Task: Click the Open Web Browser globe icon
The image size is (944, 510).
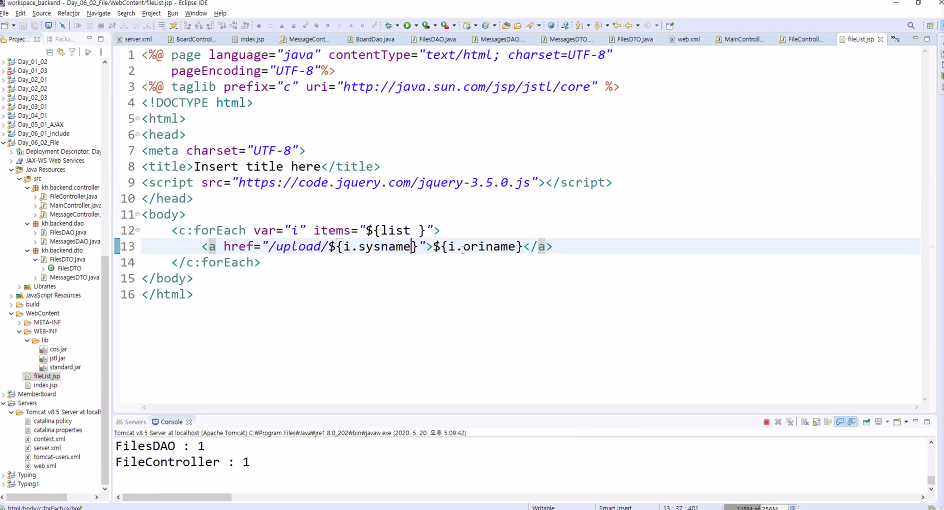Action: 550,25
